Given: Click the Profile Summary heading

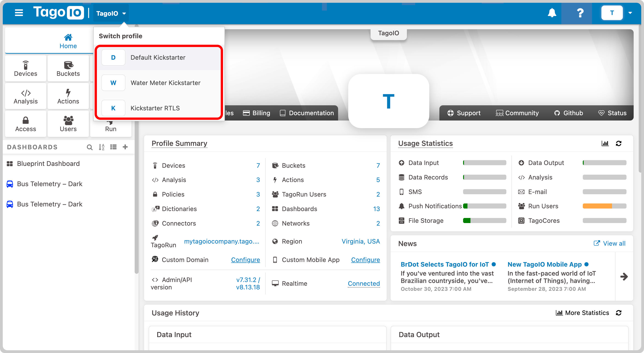Looking at the screenshot, I should (179, 144).
